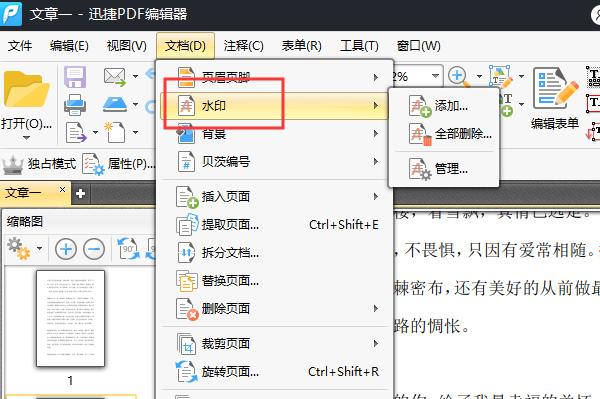Open the 窗口(W) menu
The width and height of the screenshot is (600, 399).
point(419,46)
